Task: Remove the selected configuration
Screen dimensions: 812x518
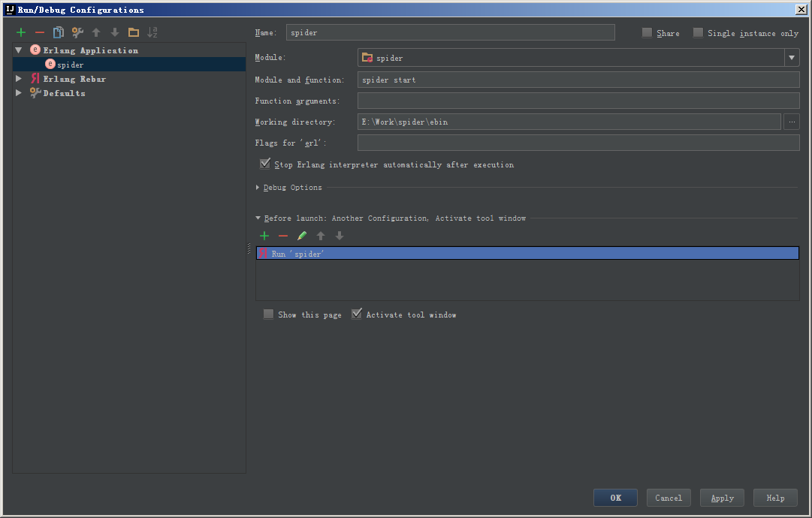Action: coord(39,32)
